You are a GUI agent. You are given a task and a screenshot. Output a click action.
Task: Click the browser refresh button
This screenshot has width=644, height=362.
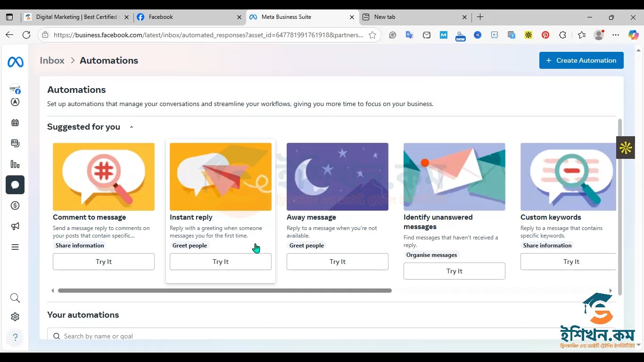(26, 35)
